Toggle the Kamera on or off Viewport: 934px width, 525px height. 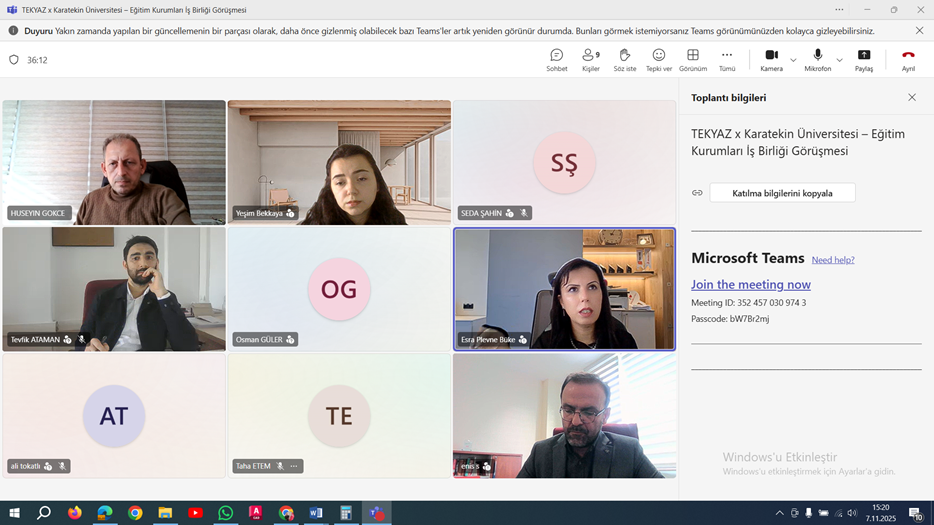pos(771,59)
